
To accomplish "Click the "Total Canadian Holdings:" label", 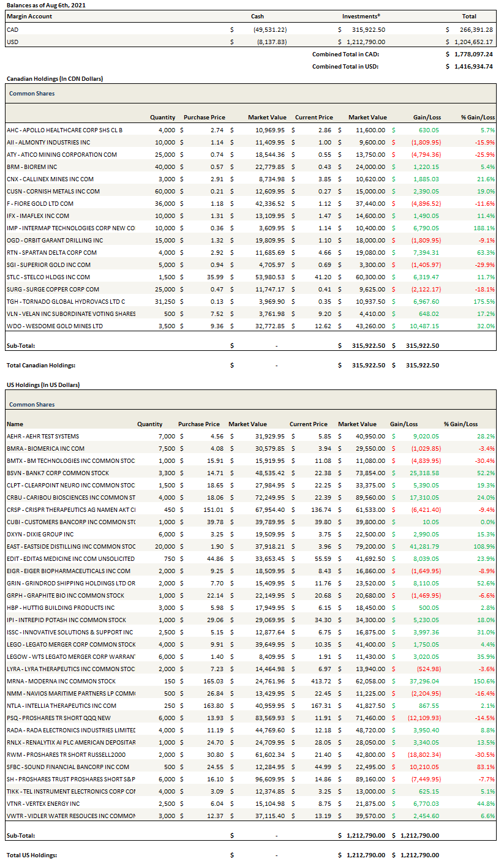I will click(x=40, y=365).
